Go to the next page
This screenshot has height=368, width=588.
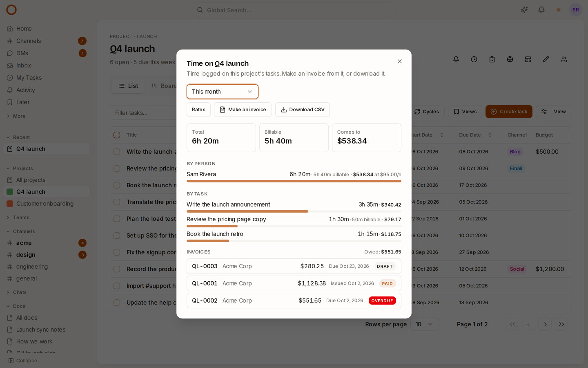(545, 324)
